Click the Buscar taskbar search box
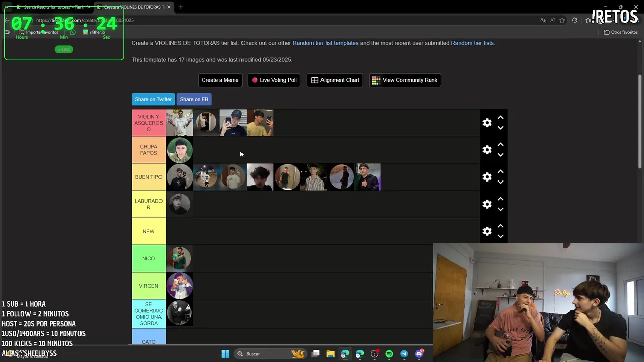Screen dimensions: 644x362 pyautogui.click(x=271, y=354)
